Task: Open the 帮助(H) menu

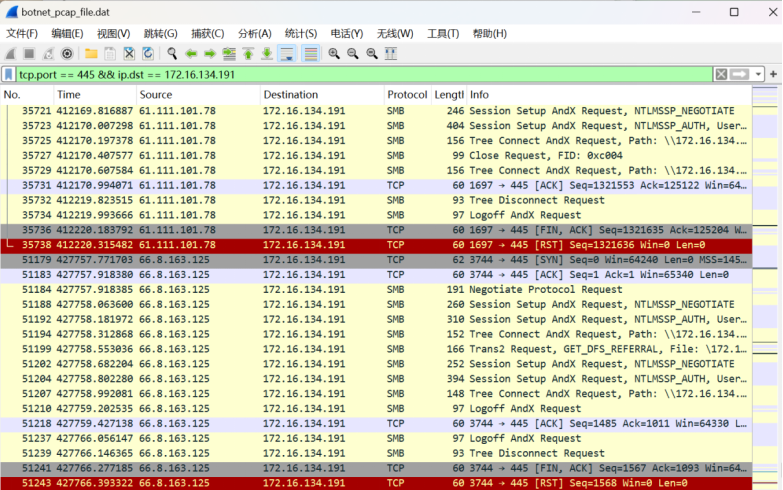Action: point(489,33)
